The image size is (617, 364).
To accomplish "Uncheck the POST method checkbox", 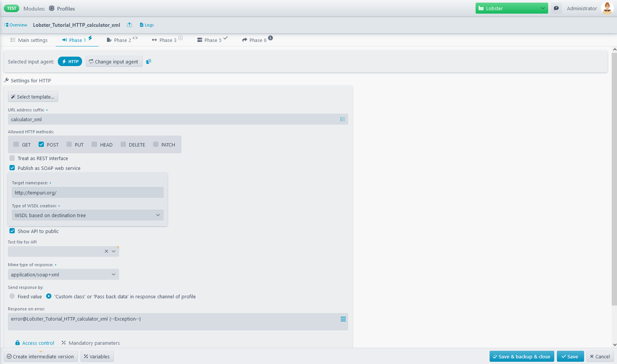I will [x=41, y=144].
